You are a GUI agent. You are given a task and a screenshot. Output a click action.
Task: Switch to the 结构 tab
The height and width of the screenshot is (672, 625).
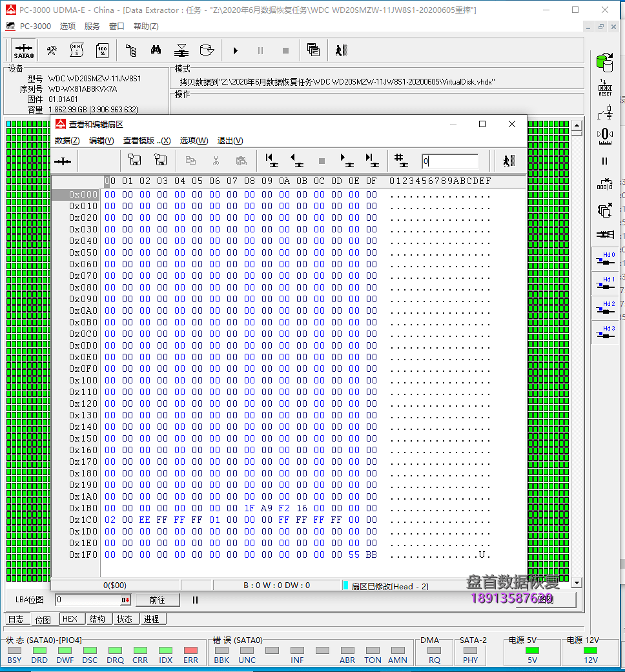coord(97,619)
